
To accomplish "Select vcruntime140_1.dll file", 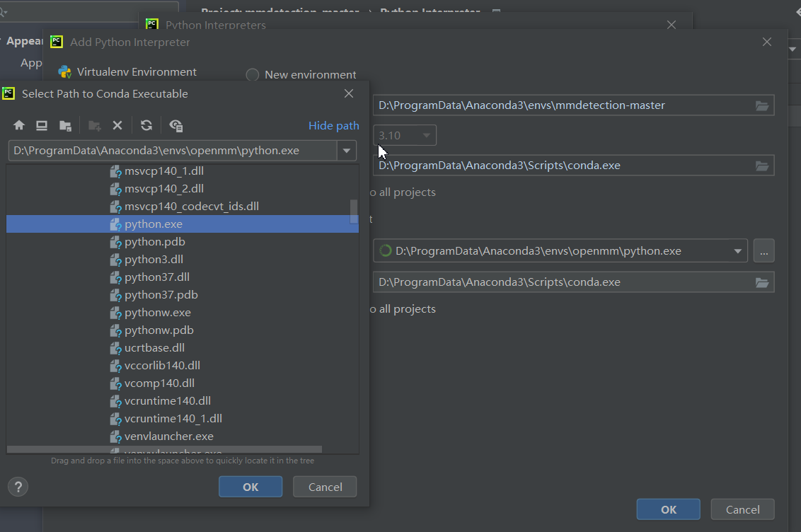I will [x=173, y=419].
